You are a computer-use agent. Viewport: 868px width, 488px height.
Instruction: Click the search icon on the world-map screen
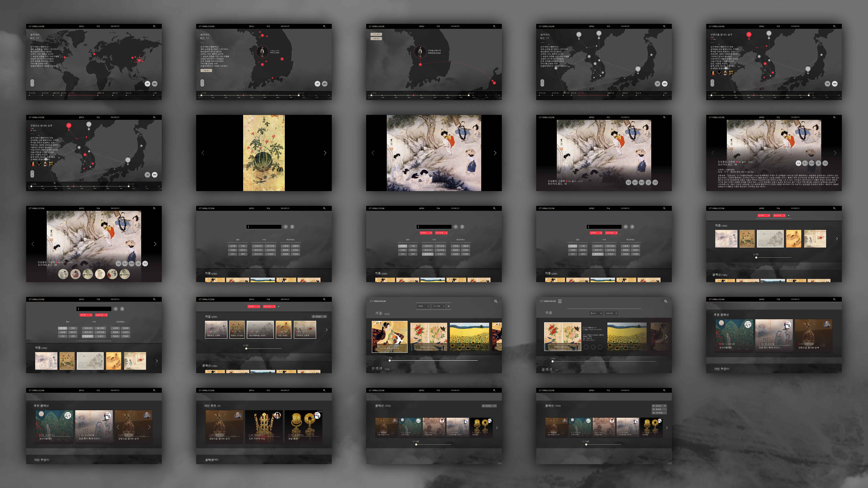click(x=154, y=26)
